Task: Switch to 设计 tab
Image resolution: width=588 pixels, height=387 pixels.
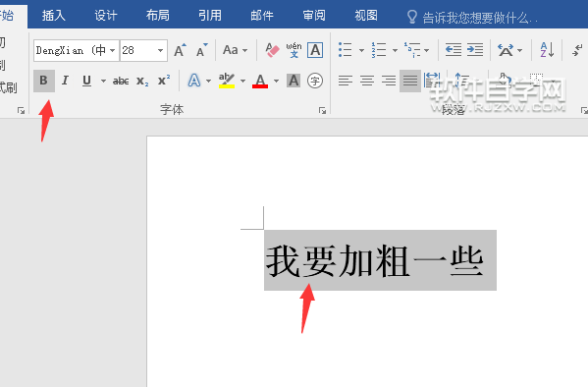Action: [x=105, y=16]
